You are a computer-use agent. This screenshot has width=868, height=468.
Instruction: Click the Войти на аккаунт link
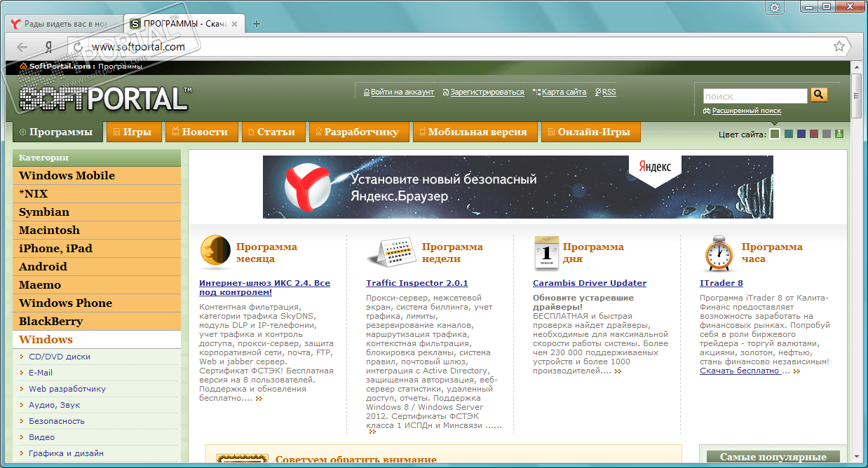tap(402, 92)
